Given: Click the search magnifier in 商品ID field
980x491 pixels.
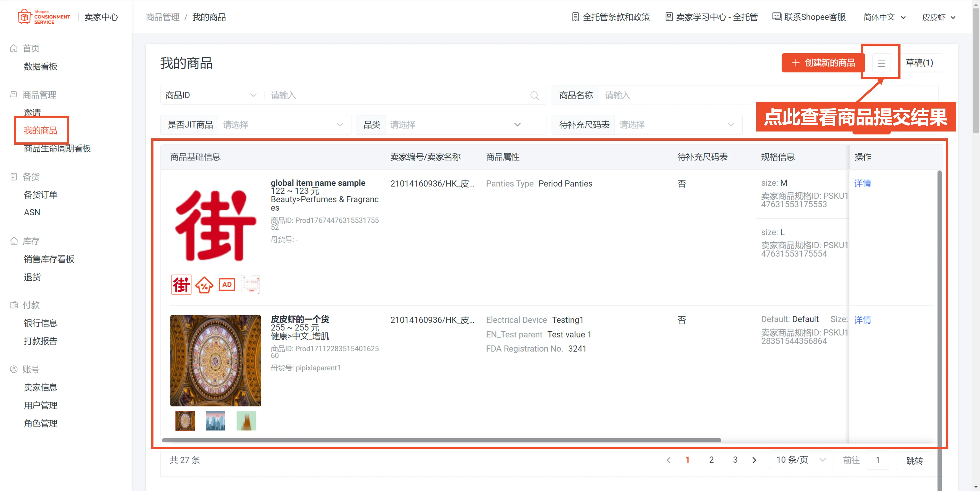Looking at the screenshot, I should (534, 96).
